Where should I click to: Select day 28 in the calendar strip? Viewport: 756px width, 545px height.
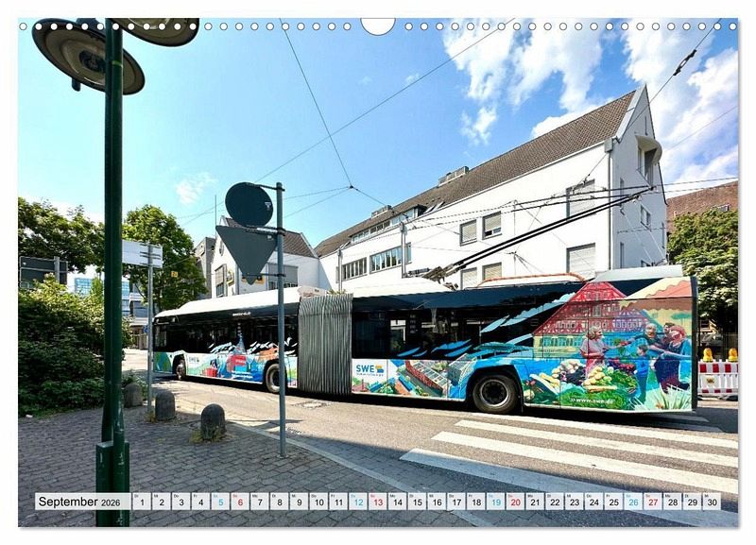(673, 502)
